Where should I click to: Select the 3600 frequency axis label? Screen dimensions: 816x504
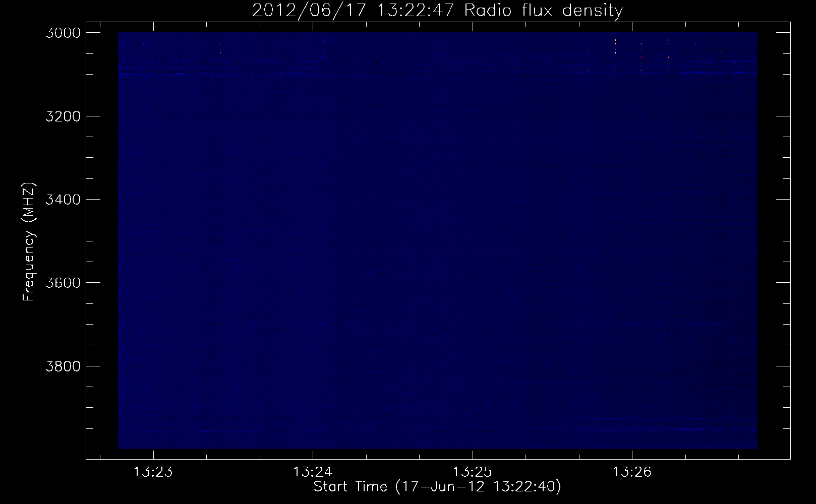[62, 282]
